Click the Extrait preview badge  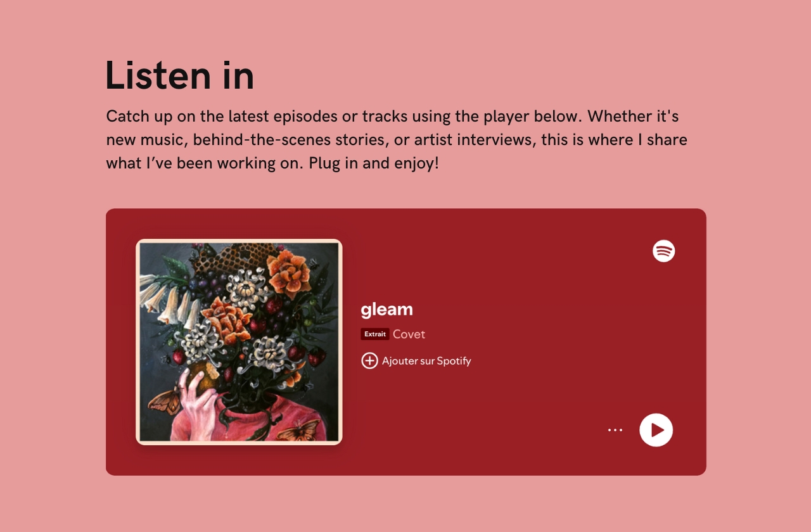click(375, 334)
